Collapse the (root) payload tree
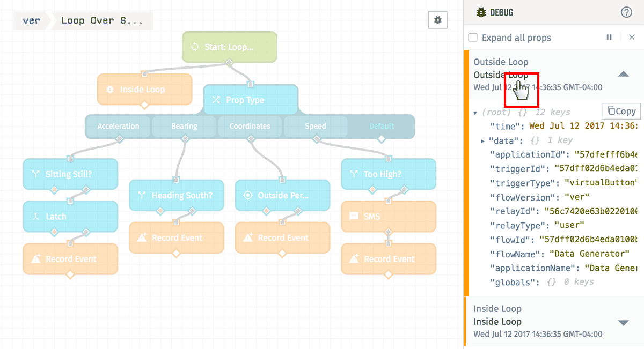Viewport: 644px width, 349px height. click(x=475, y=113)
